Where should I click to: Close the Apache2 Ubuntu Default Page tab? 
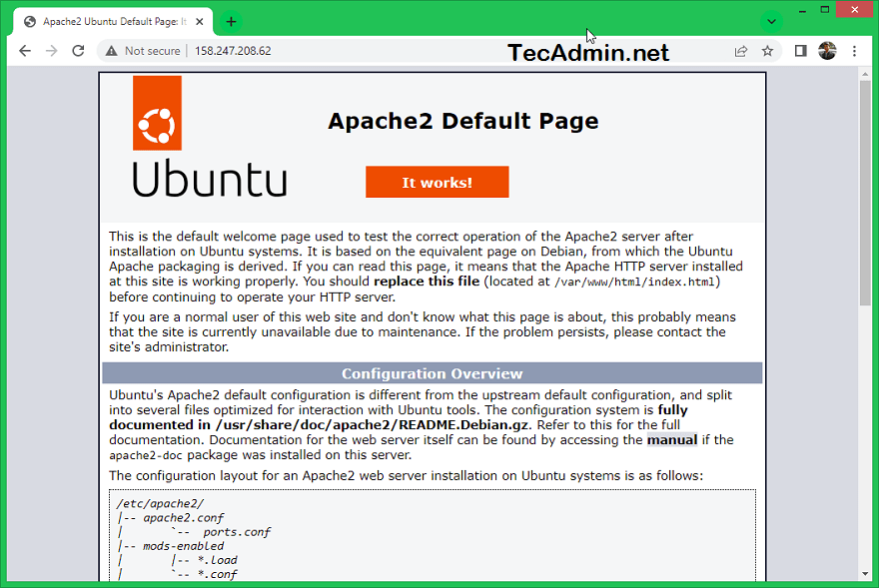click(200, 22)
